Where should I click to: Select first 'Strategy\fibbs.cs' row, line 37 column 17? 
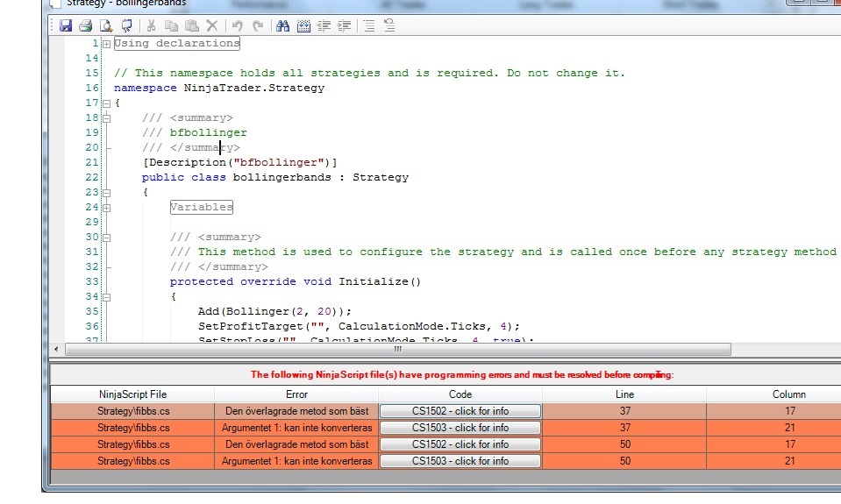(133, 411)
